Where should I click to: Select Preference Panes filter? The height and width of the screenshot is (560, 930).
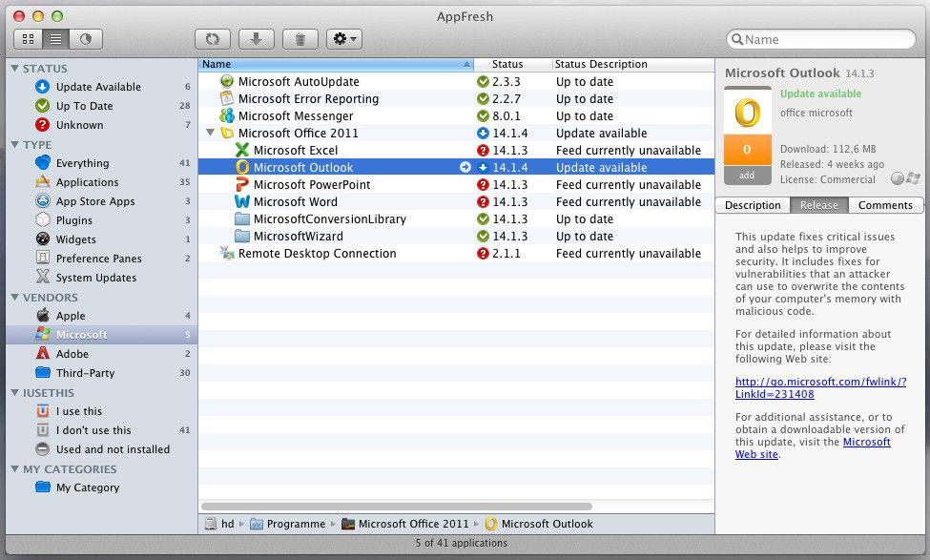[101, 258]
